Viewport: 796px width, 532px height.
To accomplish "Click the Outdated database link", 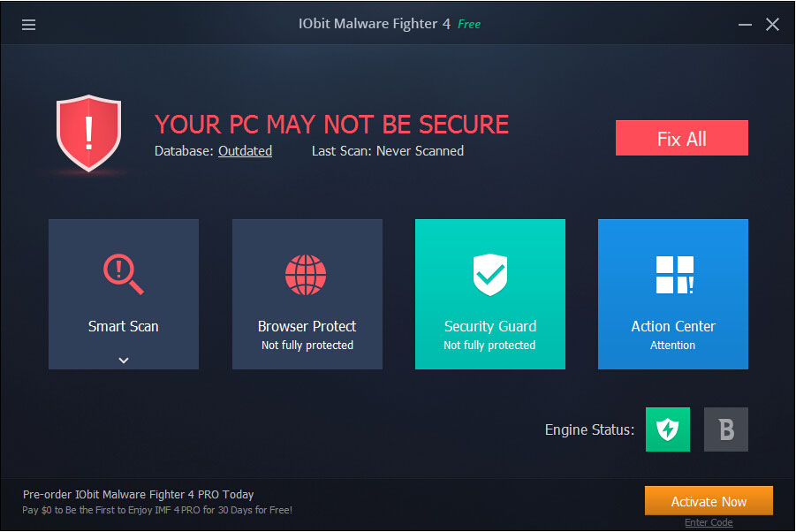I will (x=246, y=151).
